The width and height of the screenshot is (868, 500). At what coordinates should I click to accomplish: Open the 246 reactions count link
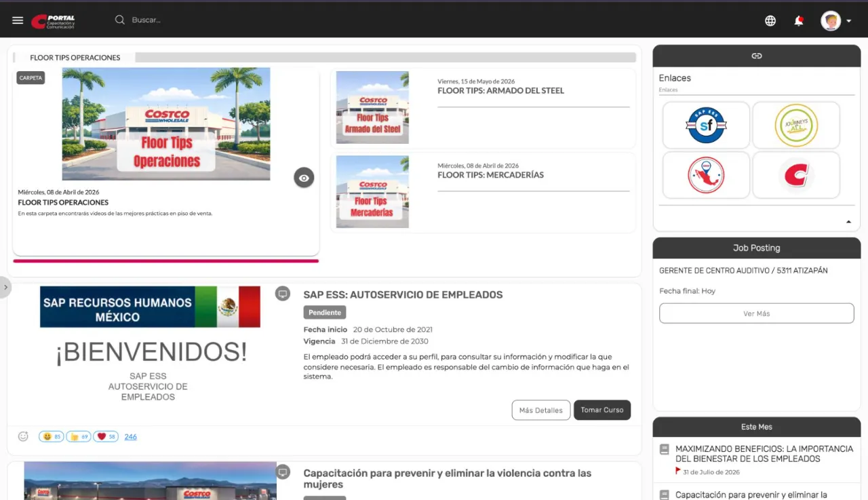click(x=131, y=437)
